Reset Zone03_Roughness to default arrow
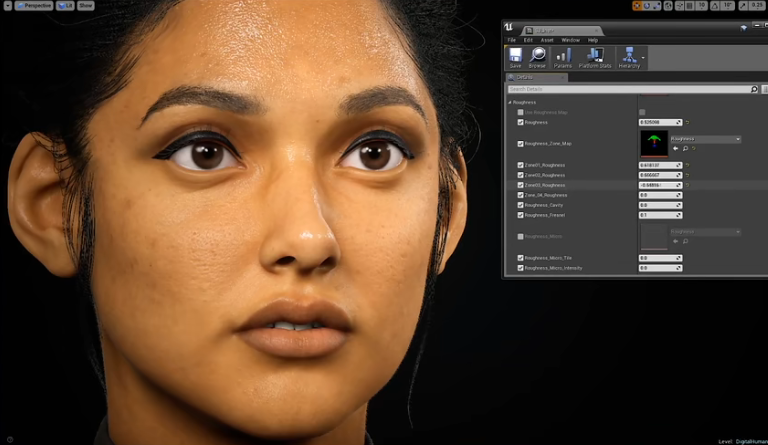Viewport: 768px width, 445px height. [687, 185]
